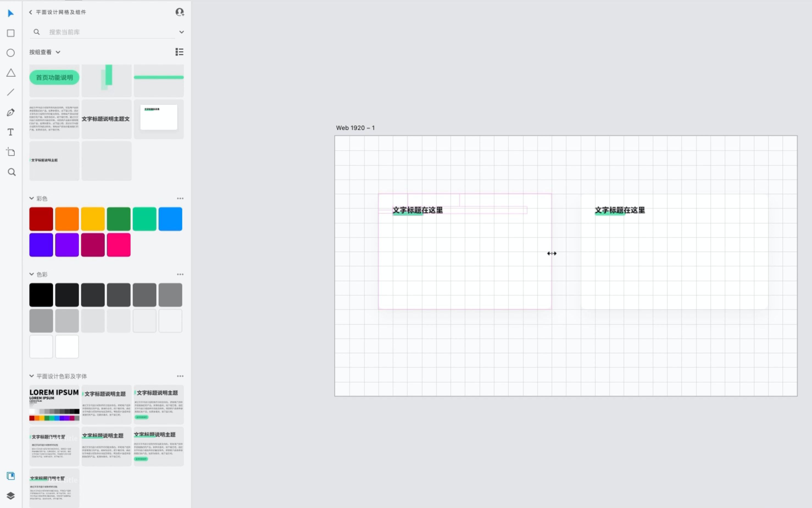Select the green horizontal line component
This screenshot has height=508, width=812.
coord(159,78)
